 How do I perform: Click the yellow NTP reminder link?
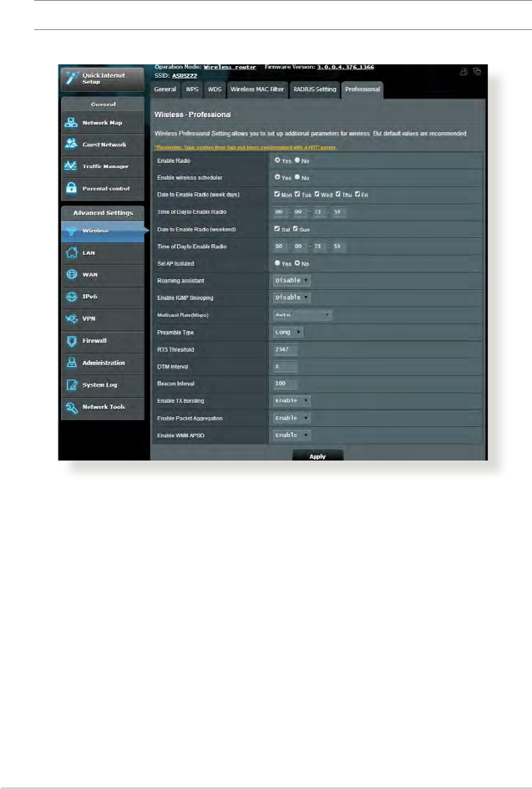point(246,147)
